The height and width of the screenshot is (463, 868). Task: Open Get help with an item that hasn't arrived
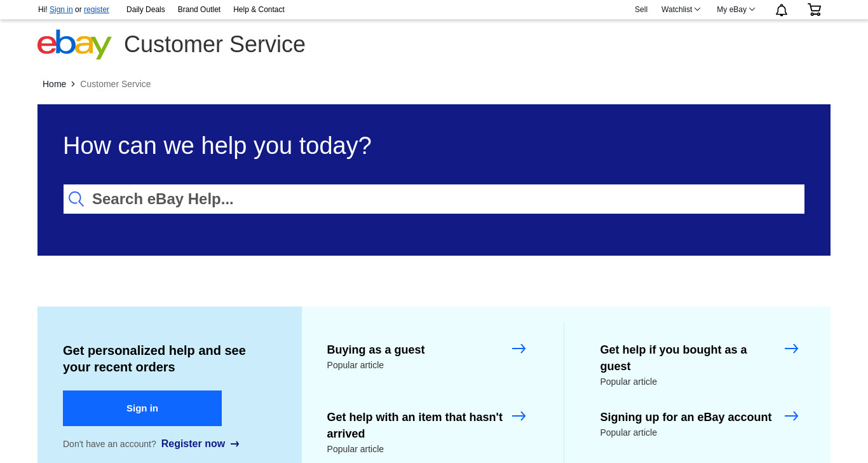click(x=415, y=425)
